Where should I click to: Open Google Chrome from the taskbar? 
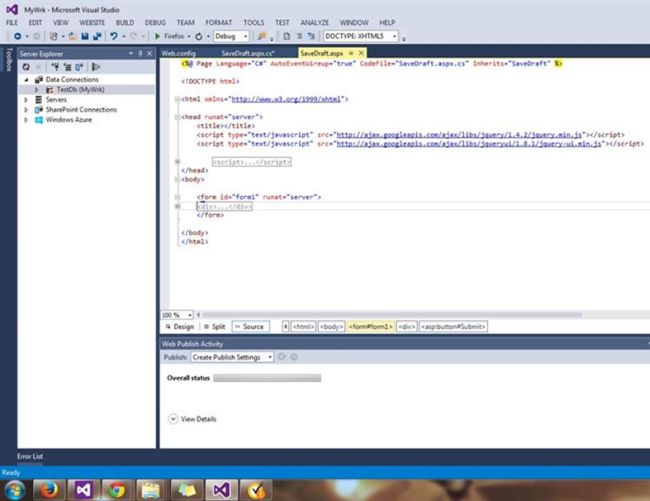[116, 489]
